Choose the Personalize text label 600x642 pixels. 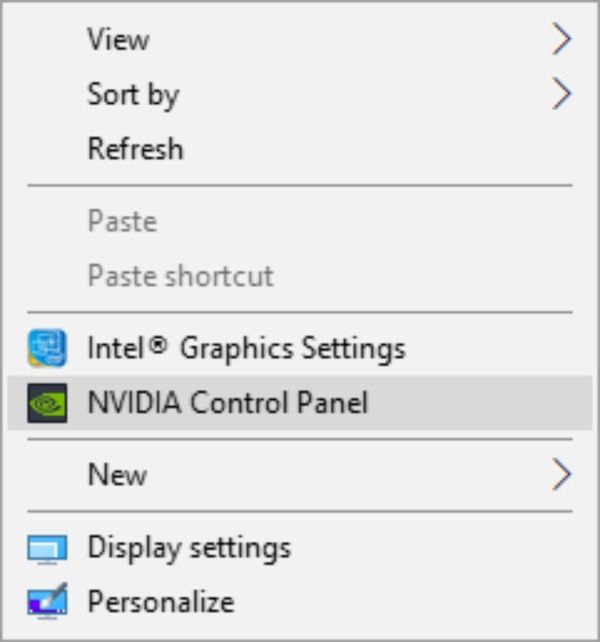[160, 602]
